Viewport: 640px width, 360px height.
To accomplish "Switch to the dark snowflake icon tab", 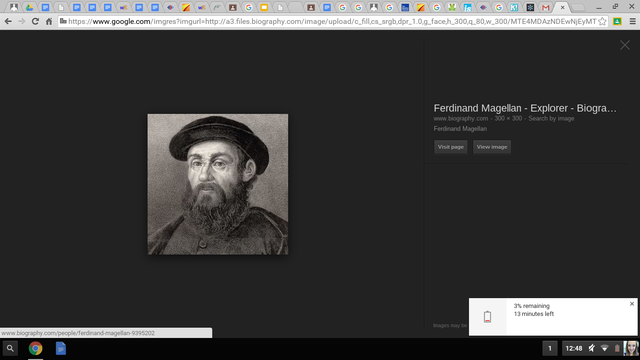I will tap(530, 7).
